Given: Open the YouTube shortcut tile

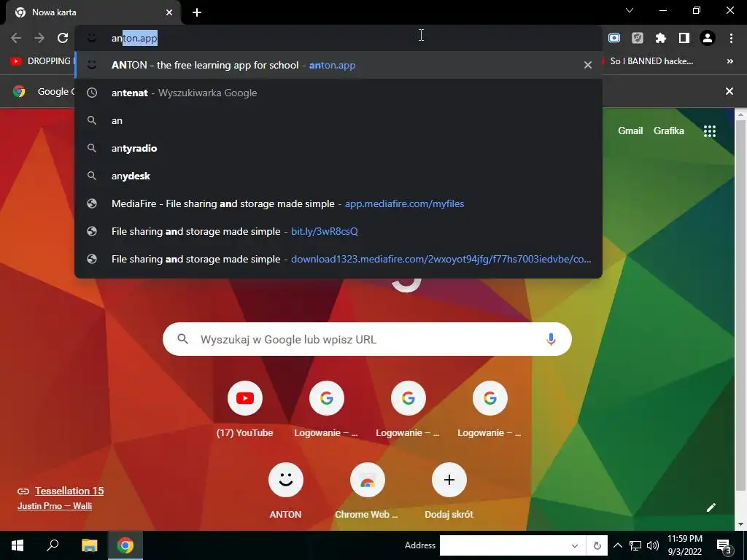Looking at the screenshot, I should (x=245, y=398).
